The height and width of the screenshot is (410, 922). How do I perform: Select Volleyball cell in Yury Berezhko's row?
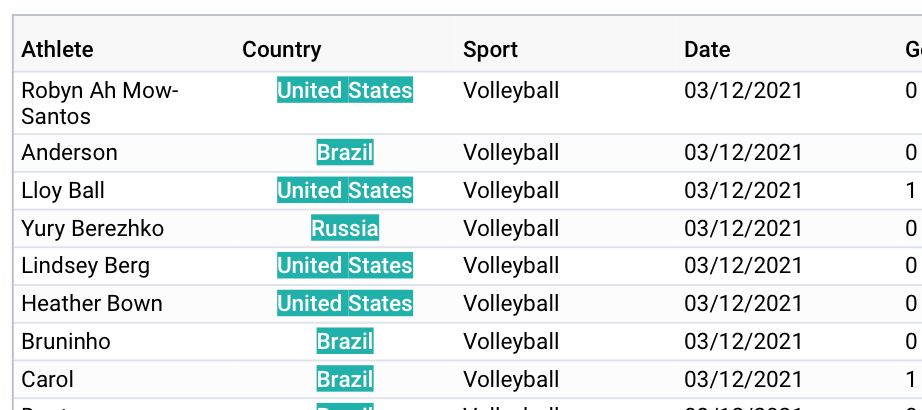tap(566, 228)
